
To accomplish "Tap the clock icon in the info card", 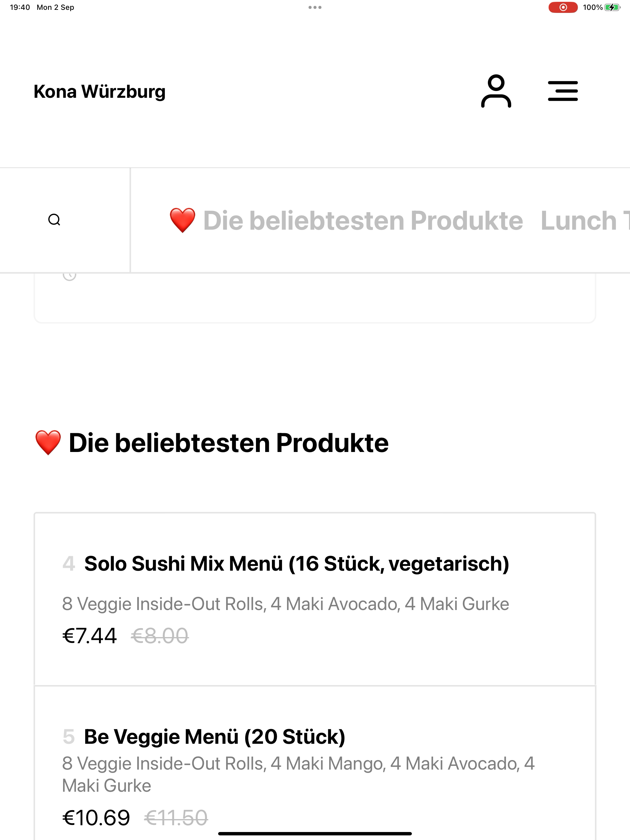I will [70, 276].
